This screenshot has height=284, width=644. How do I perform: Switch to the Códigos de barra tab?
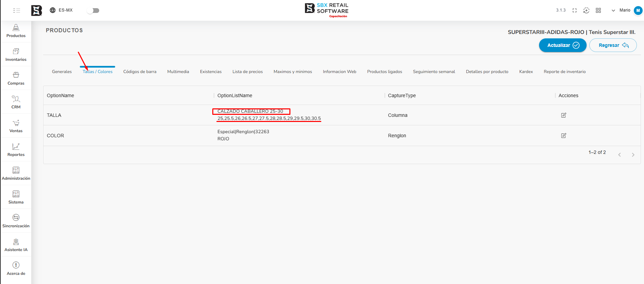[140, 72]
